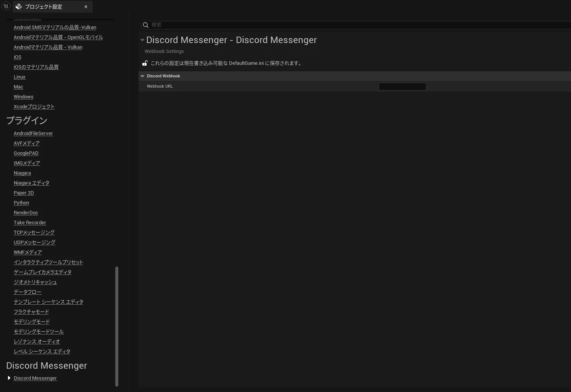This screenshot has width=571, height=392.
Task: Open Niagara エディタ plugin settings
Action: (x=32, y=183)
